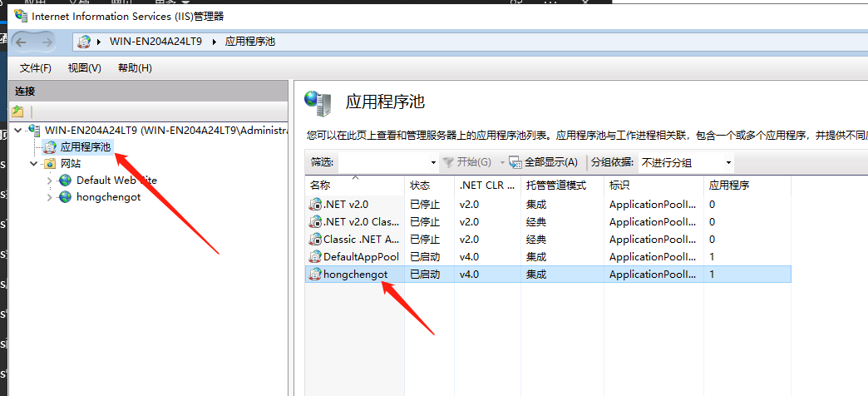Click the server icon in the address bar
The height and width of the screenshot is (396, 868).
(84, 42)
